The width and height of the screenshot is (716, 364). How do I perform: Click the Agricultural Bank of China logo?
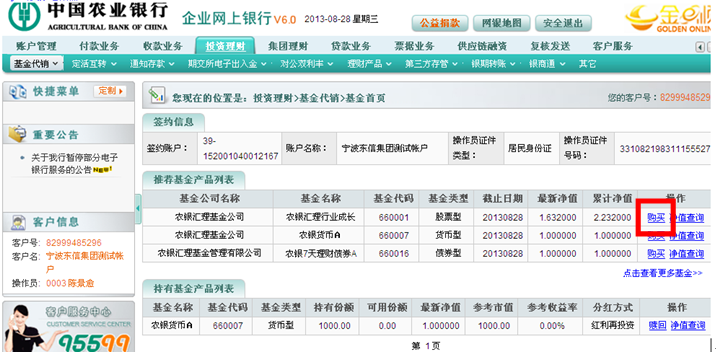tap(88, 16)
